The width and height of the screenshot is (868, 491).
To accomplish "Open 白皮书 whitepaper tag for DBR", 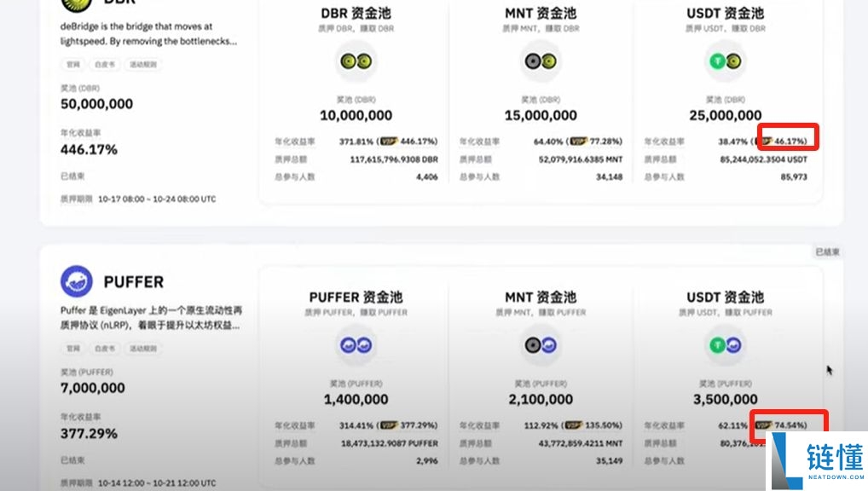I will point(105,64).
